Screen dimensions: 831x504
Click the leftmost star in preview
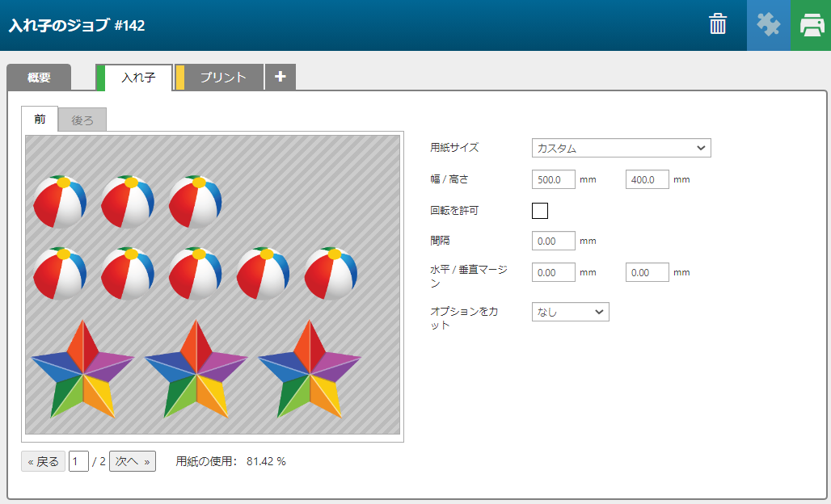click(x=81, y=370)
